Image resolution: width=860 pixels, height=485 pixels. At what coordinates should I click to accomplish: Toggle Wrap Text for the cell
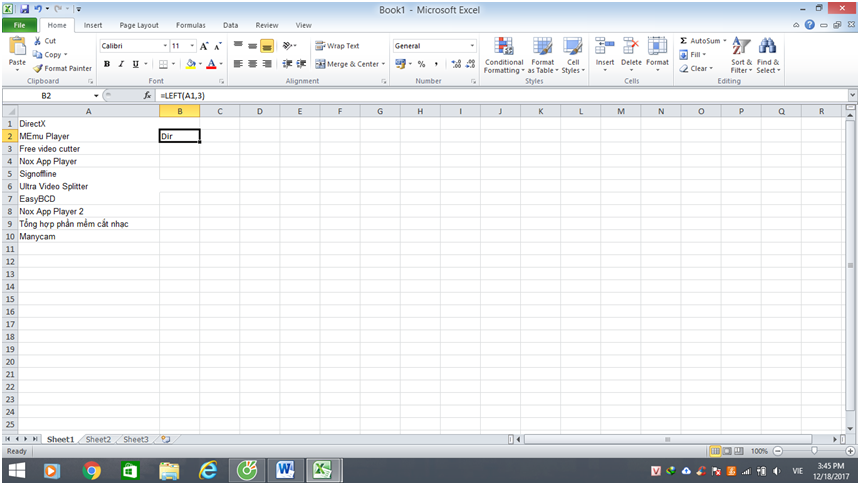pos(337,46)
